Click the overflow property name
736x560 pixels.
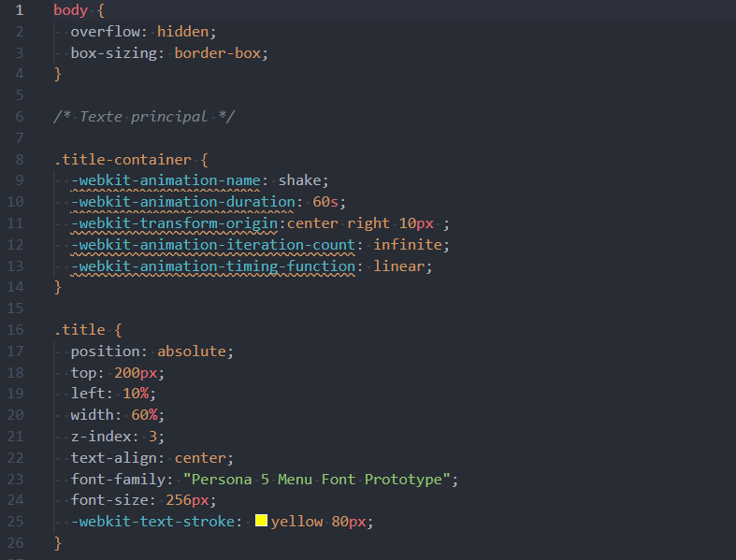pyautogui.click(x=105, y=32)
